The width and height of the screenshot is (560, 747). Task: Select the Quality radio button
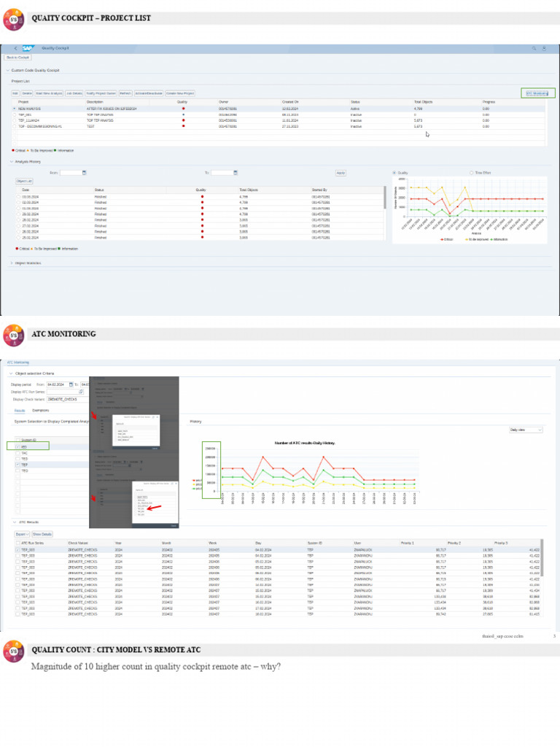394,173
